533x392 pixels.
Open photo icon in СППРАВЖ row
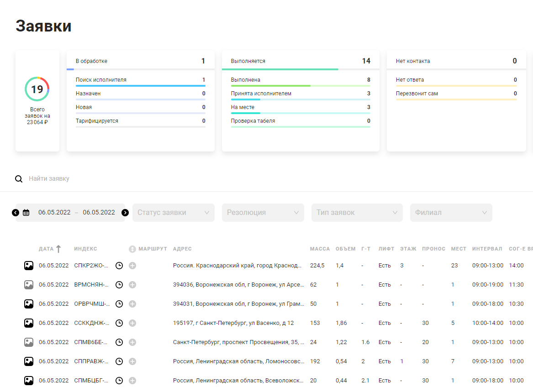point(29,361)
